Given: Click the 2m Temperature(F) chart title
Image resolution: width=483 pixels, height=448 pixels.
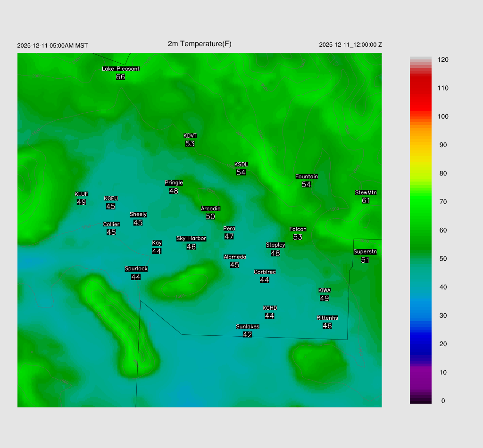Looking at the screenshot, I should (x=200, y=44).
